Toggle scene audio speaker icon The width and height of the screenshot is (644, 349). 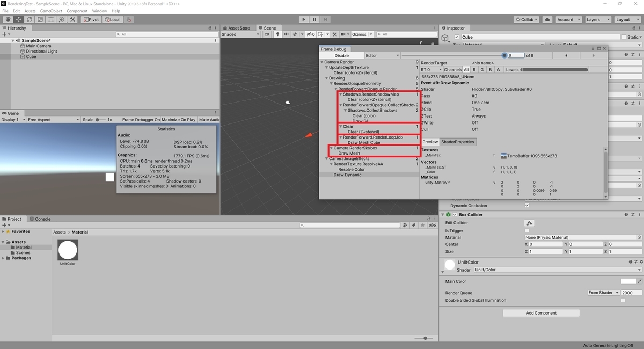click(x=286, y=34)
